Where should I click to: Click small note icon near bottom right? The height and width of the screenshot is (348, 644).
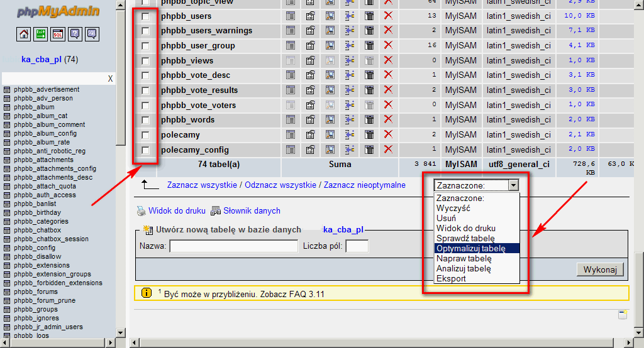pyautogui.click(x=623, y=315)
